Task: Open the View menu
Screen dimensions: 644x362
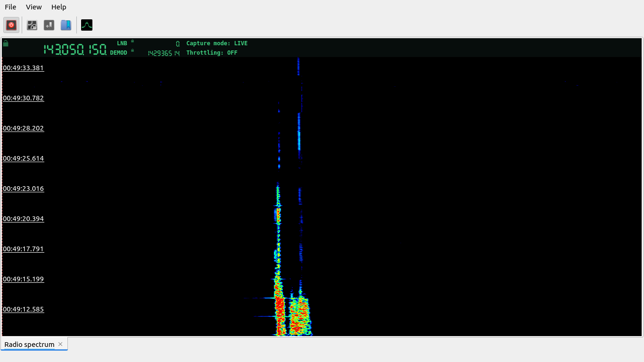Action: [x=34, y=7]
